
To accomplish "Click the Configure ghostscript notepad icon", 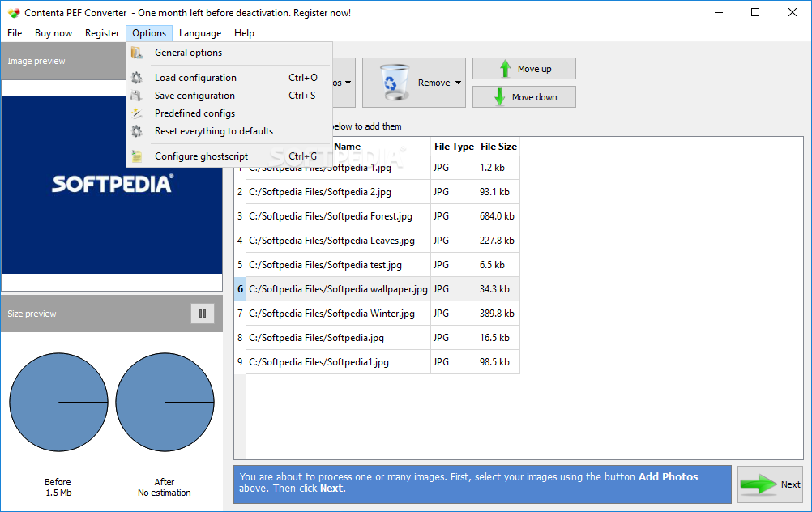I will [137, 156].
